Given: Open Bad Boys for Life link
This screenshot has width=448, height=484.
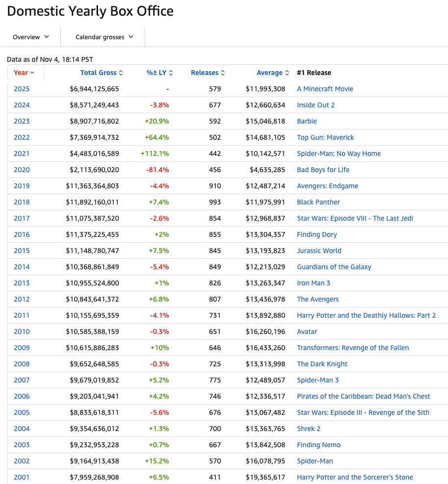Looking at the screenshot, I should pos(323,170).
